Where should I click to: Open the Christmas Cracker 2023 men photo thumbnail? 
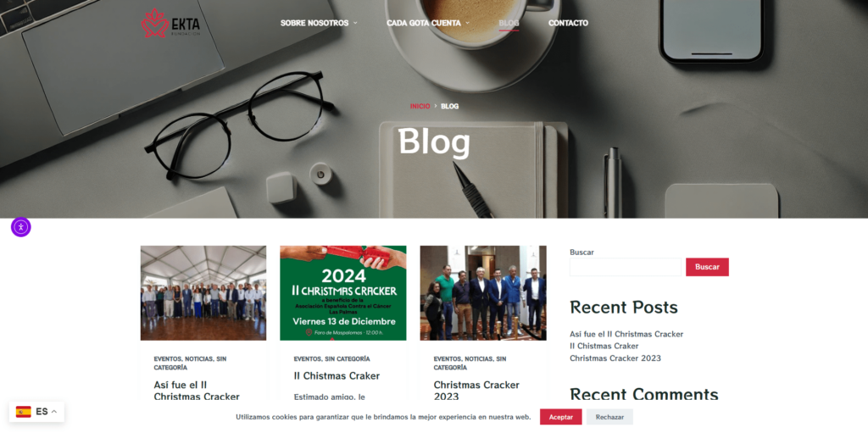tap(483, 293)
